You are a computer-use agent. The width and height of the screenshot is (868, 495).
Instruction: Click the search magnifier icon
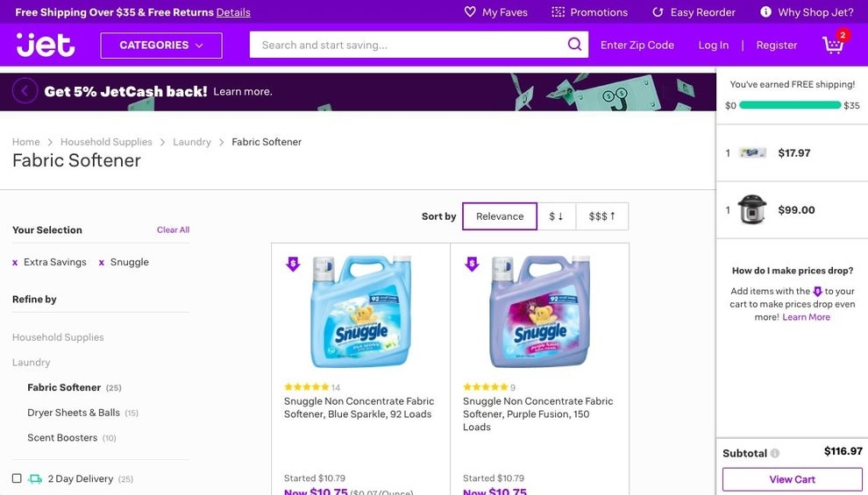[x=574, y=45]
